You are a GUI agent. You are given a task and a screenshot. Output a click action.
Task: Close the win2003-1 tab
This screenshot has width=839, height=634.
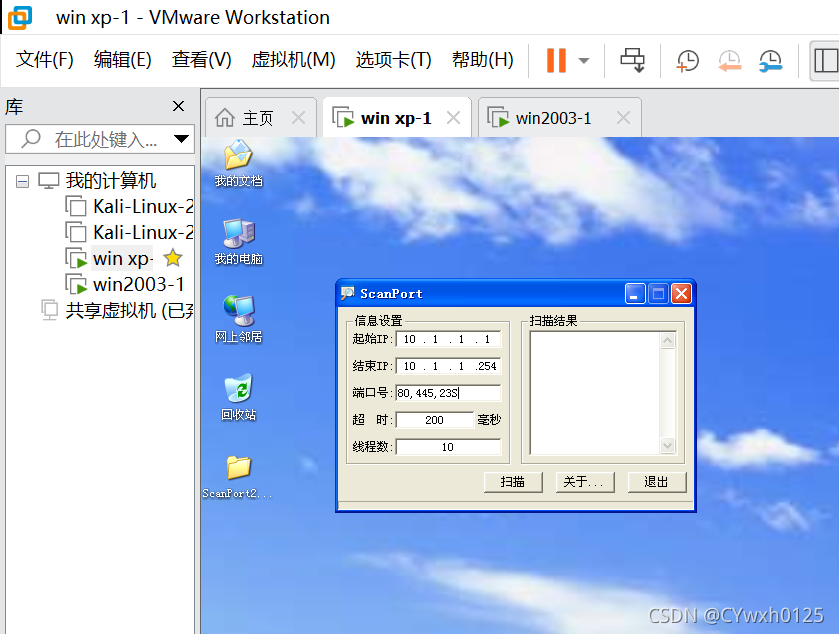tap(623, 117)
